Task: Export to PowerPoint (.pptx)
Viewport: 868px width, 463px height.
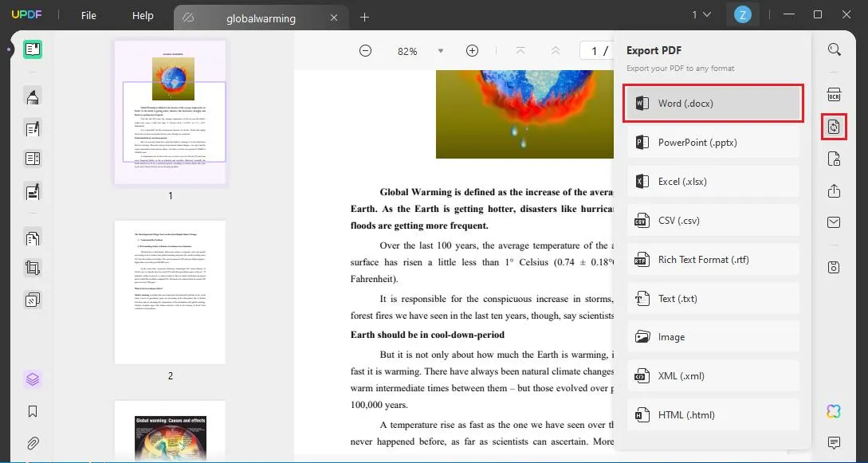Action: [x=713, y=142]
